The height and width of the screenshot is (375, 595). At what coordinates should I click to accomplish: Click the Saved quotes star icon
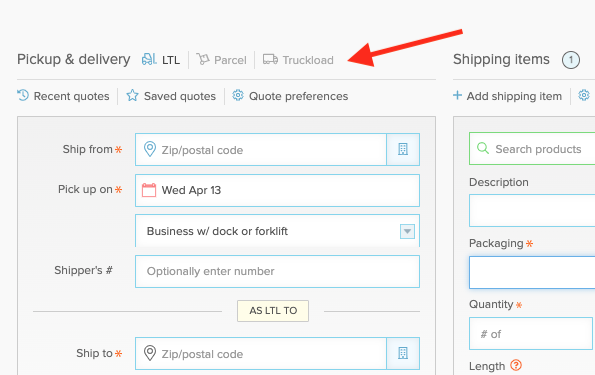[132, 95]
